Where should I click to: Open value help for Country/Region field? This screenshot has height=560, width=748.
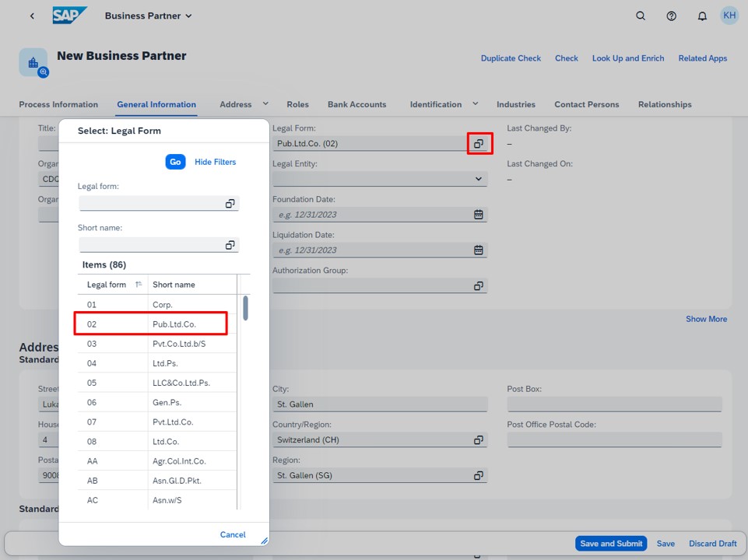[479, 440]
